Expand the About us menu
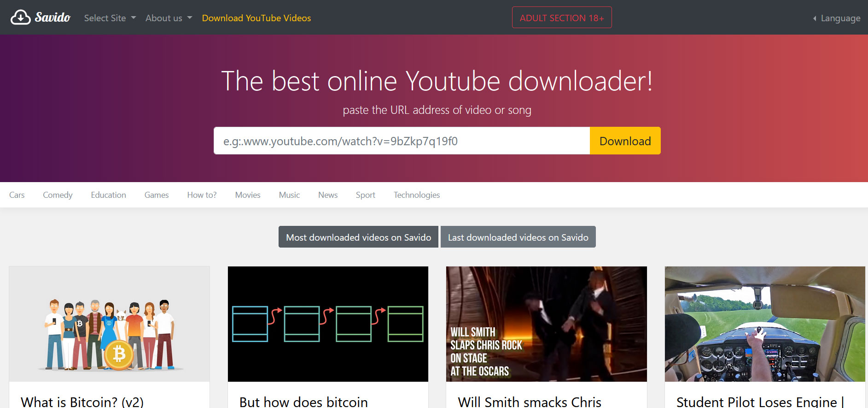The image size is (868, 408). (x=169, y=18)
